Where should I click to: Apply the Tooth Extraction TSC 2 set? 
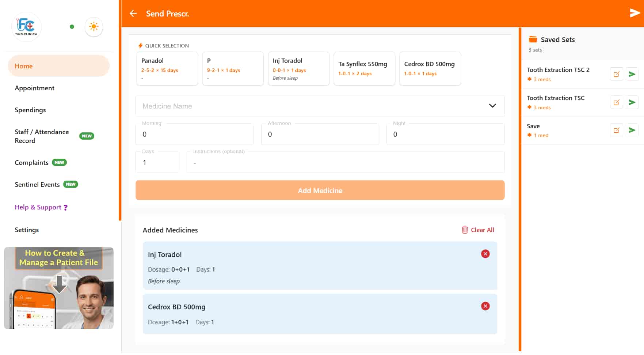(x=632, y=74)
